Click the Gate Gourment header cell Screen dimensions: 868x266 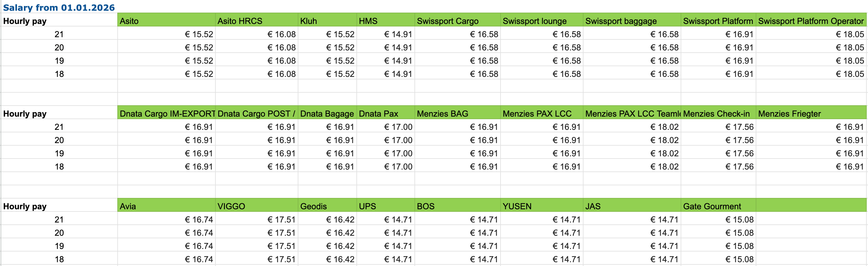pyautogui.click(x=718, y=206)
